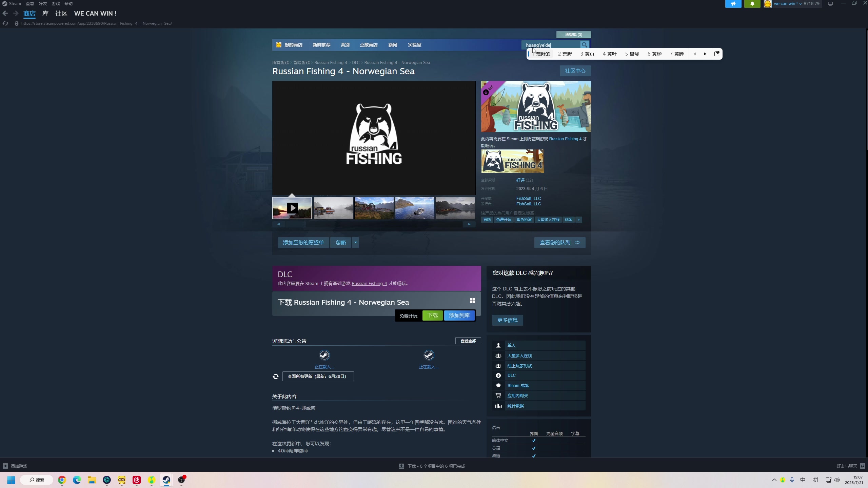
Task: Open Windows Start menu
Action: [11, 480]
